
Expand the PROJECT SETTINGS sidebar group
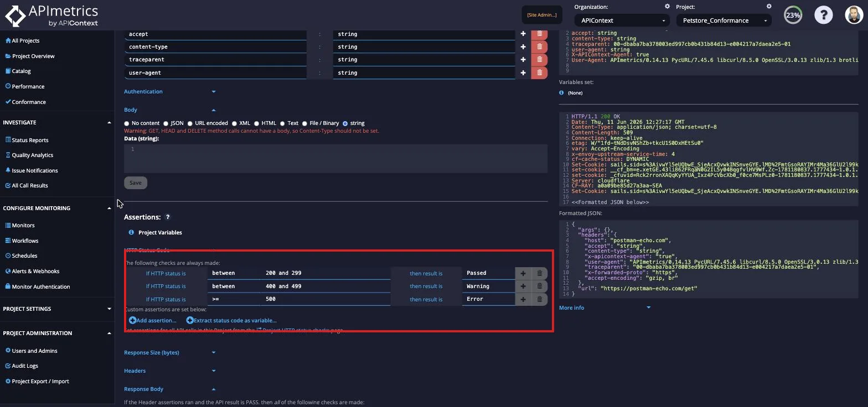(57, 309)
